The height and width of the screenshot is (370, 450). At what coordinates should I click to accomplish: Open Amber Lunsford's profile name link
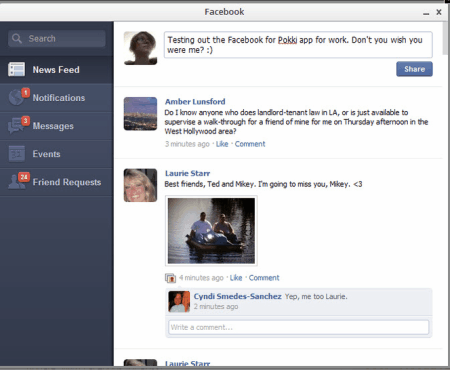pyautogui.click(x=195, y=101)
